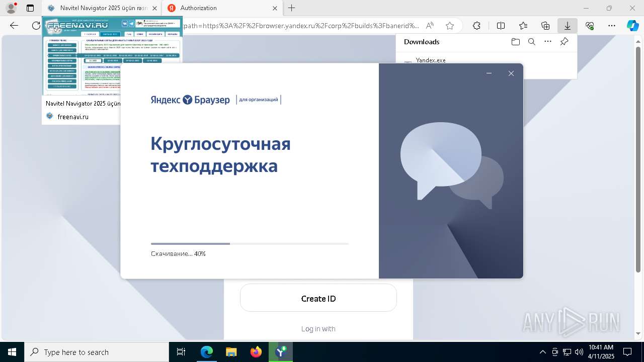Click the Create ID button
The image size is (644, 362).
tap(318, 298)
